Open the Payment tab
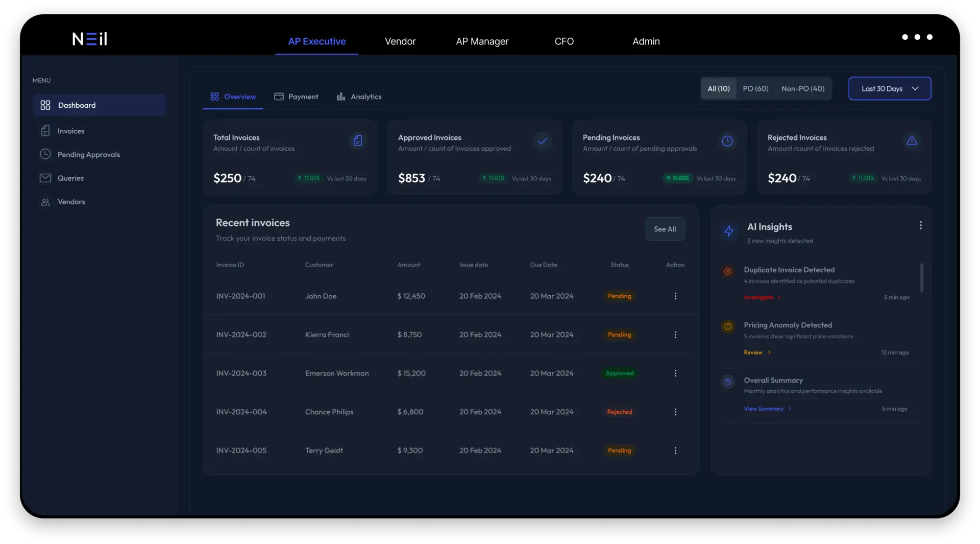Screen dimensions: 980x544 pyautogui.click(x=296, y=97)
